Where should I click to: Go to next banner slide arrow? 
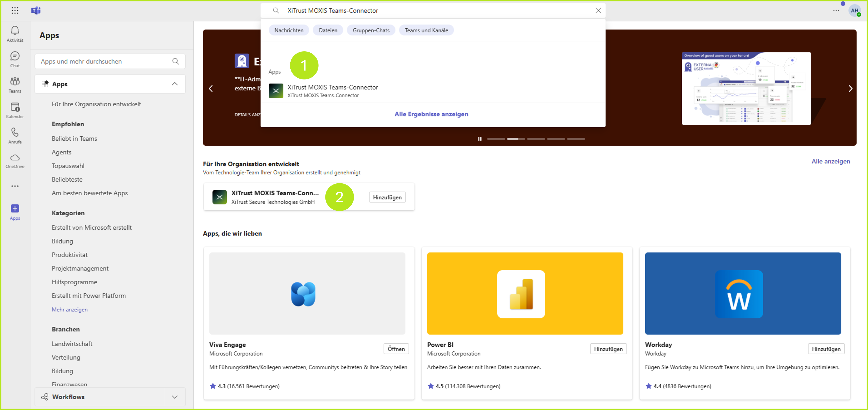(850, 88)
